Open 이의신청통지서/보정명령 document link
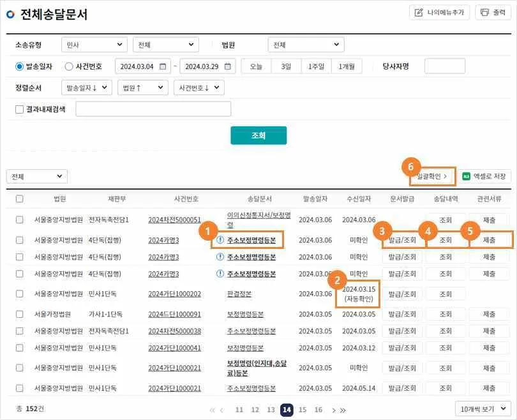This screenshot has width=517, height=420. point(259,220)
